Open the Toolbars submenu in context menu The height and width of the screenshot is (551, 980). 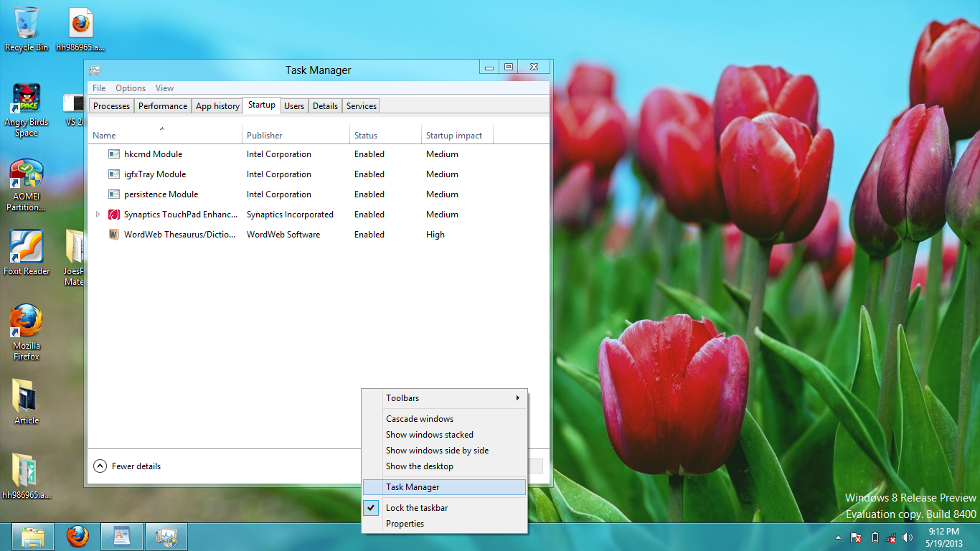(x=444, y=398)
